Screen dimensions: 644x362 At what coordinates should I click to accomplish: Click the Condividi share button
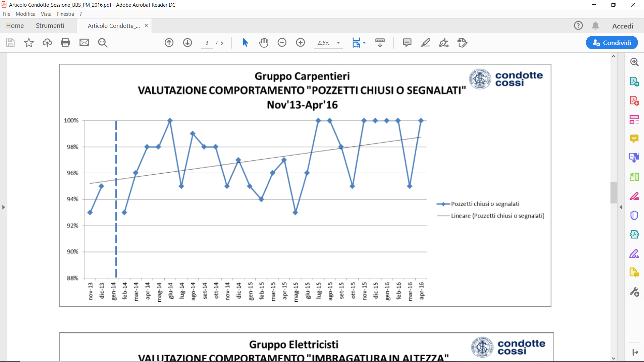pos(612,43)
